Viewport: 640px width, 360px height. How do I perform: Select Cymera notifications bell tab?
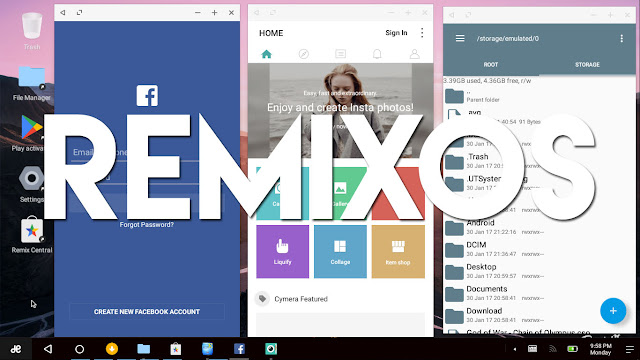pyautogui.click(x=377, y=54)
